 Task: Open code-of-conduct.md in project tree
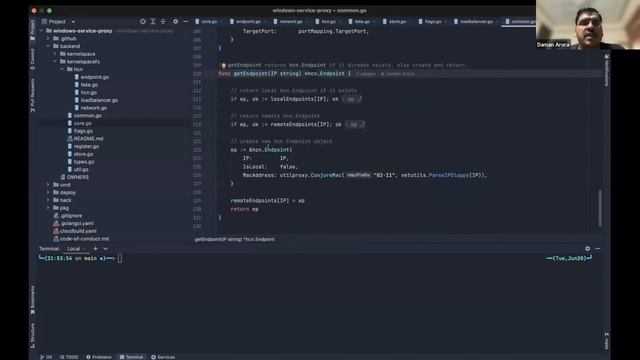(x=84, y=239)
